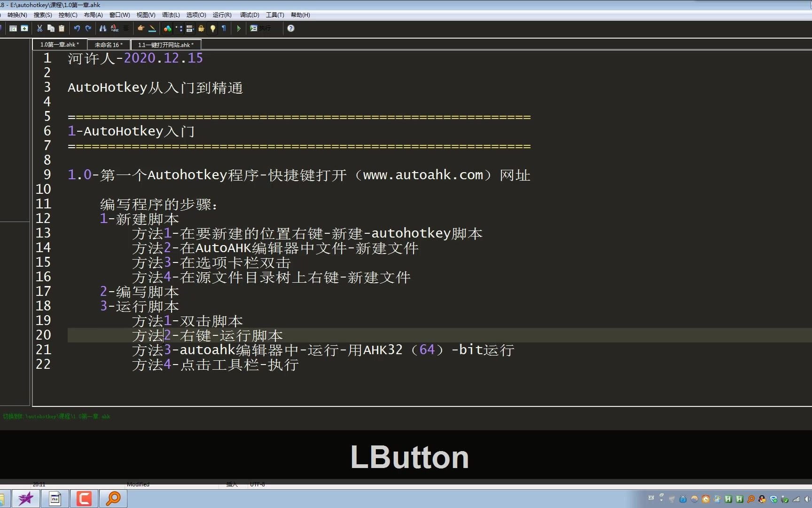Screen dimensions: 812x508
Task: Click the pointing hand toolbar icon
Action: (141, 28)
